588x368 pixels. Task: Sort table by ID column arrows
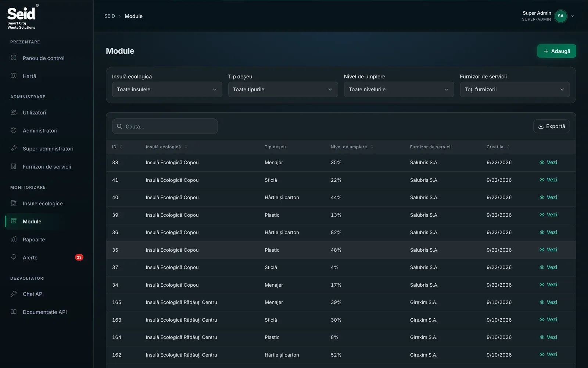(x=121, y=147)
